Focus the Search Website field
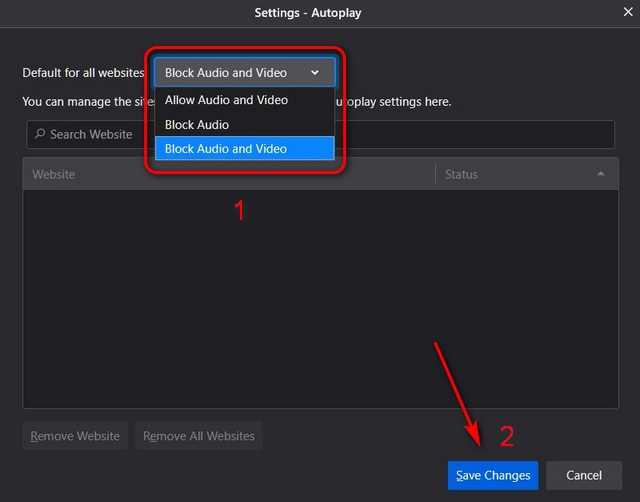The width and height of the screenshot is (640, 502). pos(320,134)
